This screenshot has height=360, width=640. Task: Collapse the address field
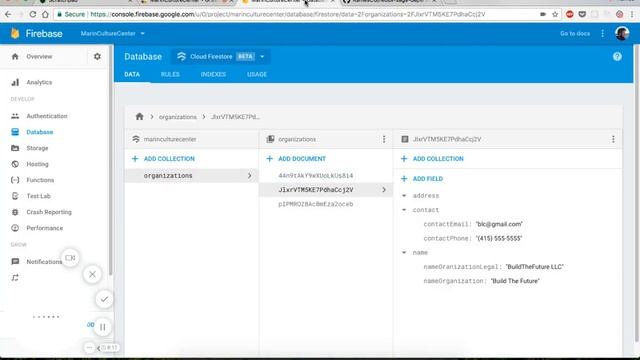[x=404, y=196]
